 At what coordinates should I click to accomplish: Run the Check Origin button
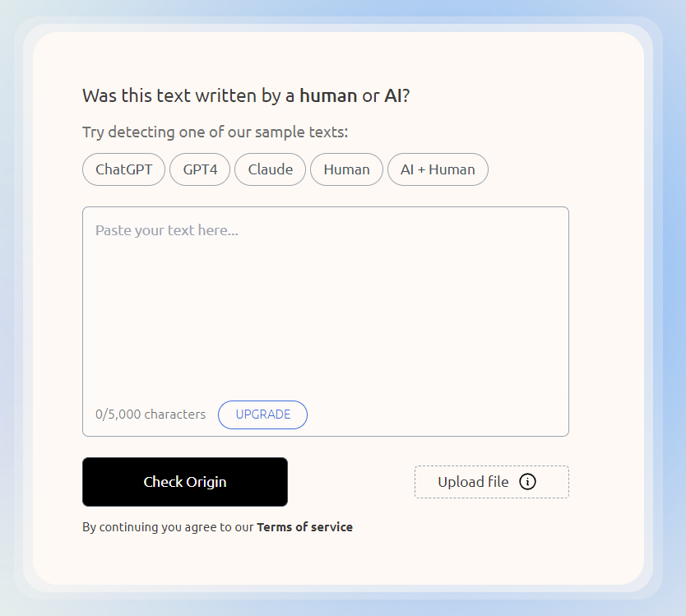tap(185, 482)
